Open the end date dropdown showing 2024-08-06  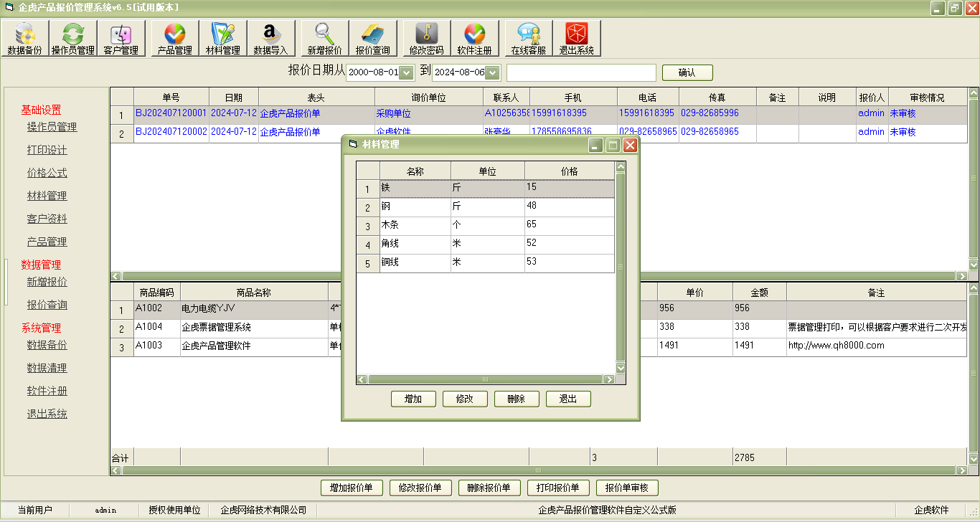pyautogui.click(x=491, y=72)
